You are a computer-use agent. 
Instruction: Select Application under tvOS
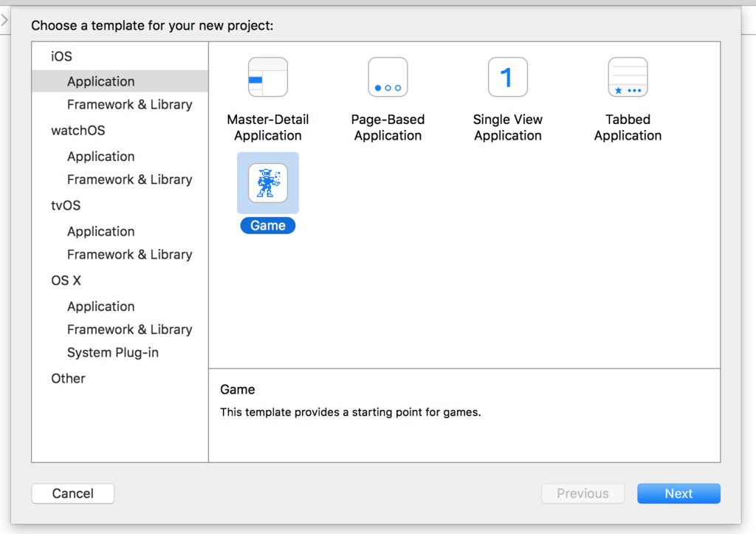click(x=100, y=231)
